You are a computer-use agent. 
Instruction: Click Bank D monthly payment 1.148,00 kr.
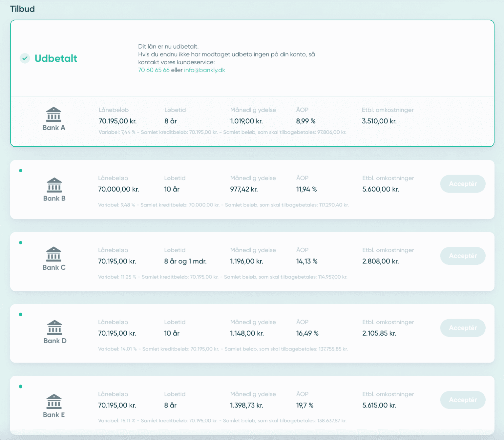click(247, 333)
